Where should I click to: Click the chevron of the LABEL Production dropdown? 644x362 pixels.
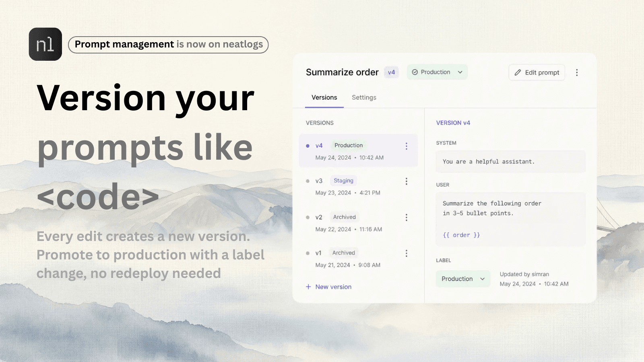482,279
